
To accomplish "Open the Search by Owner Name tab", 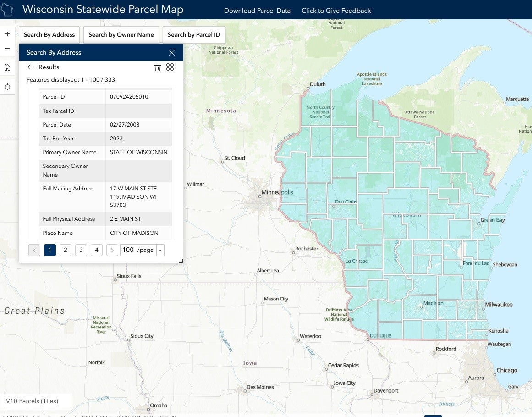I will point(121,35).
